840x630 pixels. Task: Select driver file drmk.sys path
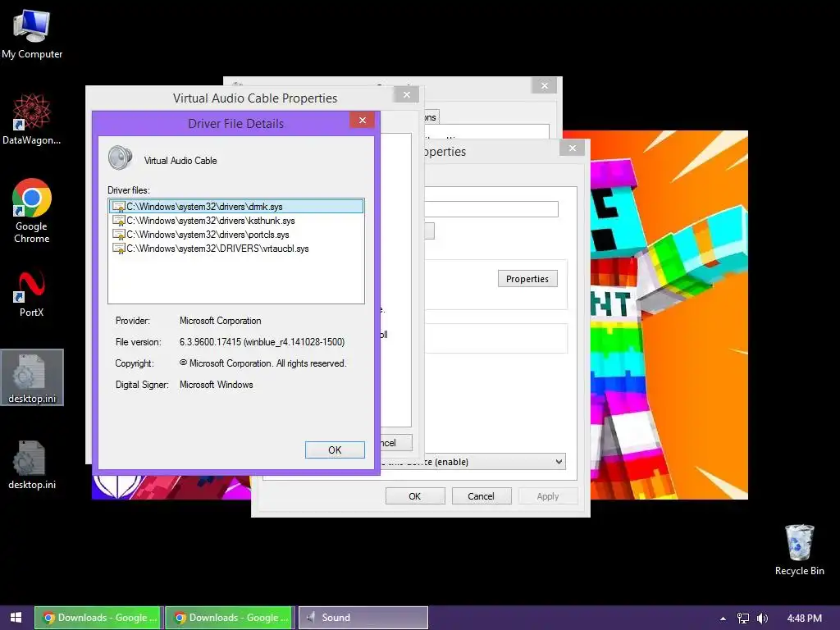point(204,207)
